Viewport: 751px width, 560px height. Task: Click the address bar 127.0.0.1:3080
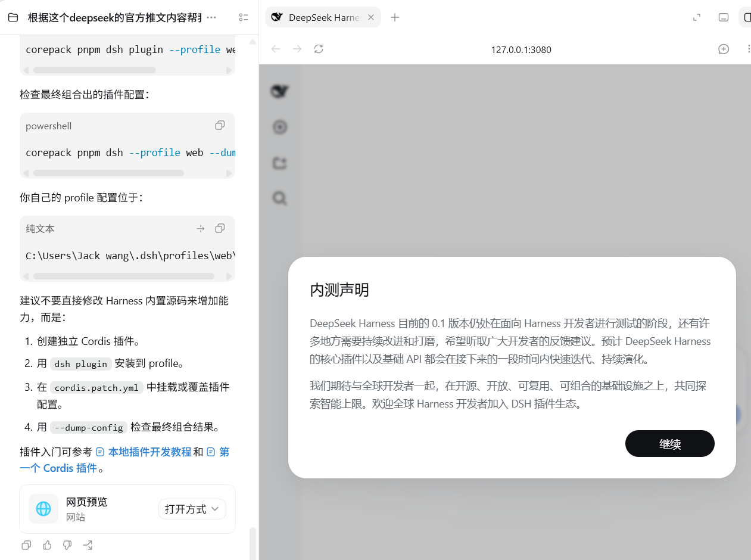click(521, 49)
